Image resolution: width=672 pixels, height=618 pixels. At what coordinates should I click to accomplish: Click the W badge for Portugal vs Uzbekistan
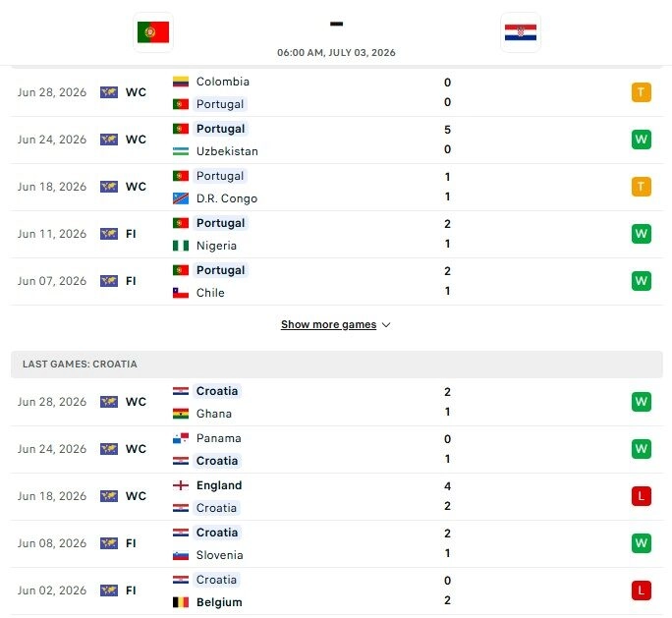pyautogui.click(x=642, y=140)
